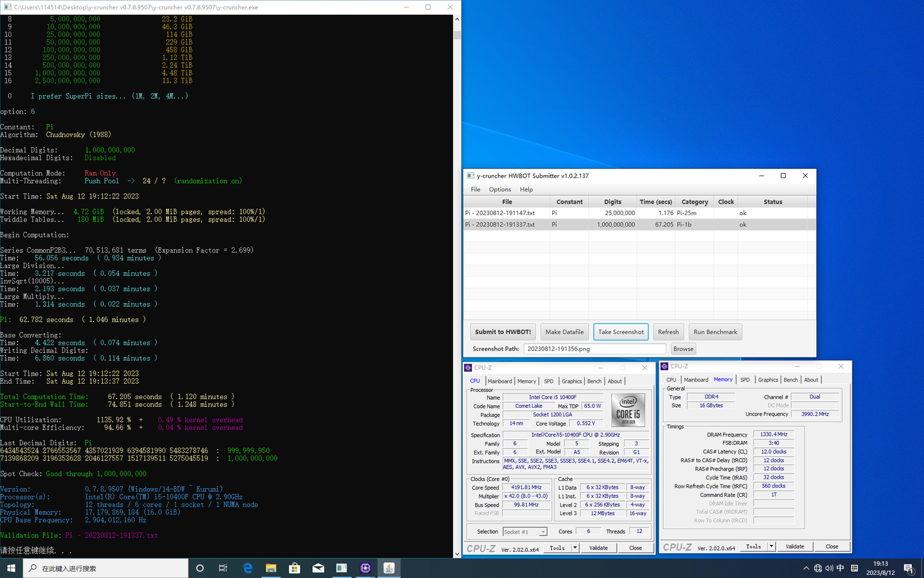
Task: Open Bench tab in right CPU-Z window
Action: coord(790,380)
